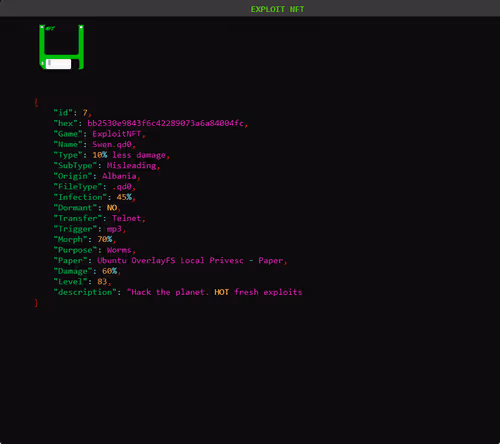Open the Ubuntu OverlayFS Local Privesc paper
This screenshot has height=444, width=500.
pyautogui.click(x=190, y=261)
